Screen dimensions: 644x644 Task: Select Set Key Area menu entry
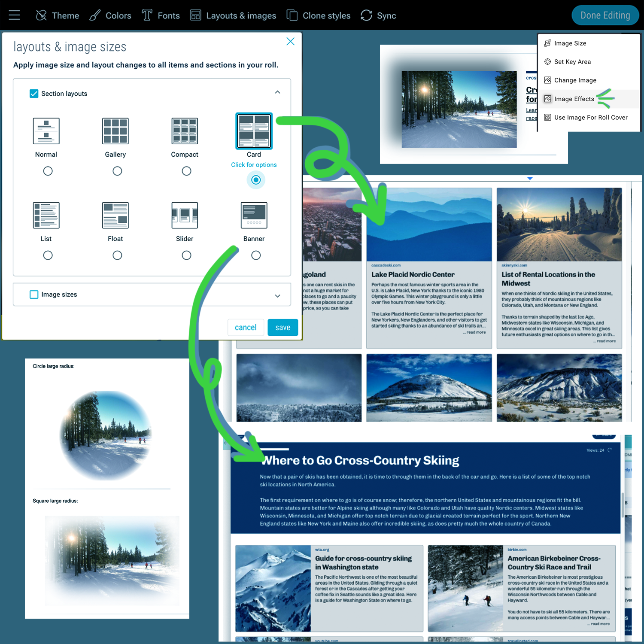(x=572, y=62)
